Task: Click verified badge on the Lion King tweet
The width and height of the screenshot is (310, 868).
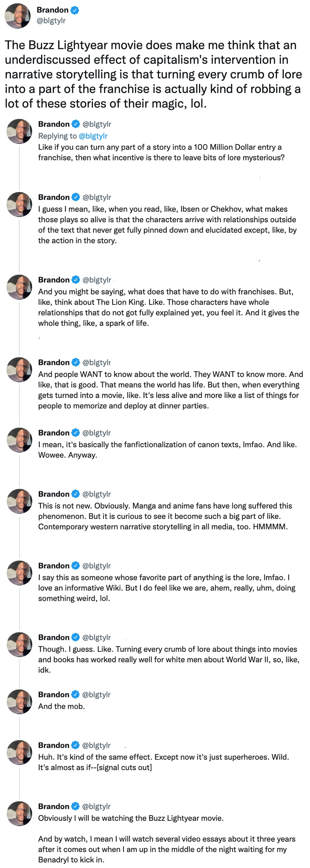Action: (x=76, y=280)
